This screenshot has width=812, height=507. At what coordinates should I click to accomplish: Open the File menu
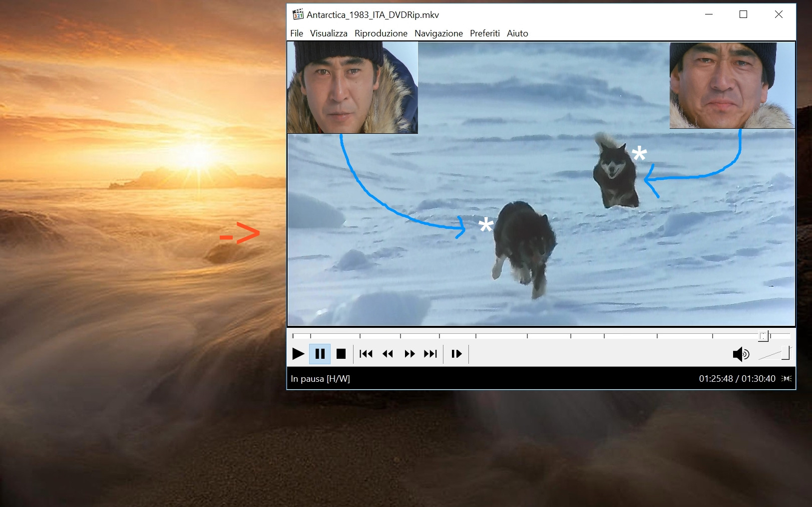pos(297,33)
